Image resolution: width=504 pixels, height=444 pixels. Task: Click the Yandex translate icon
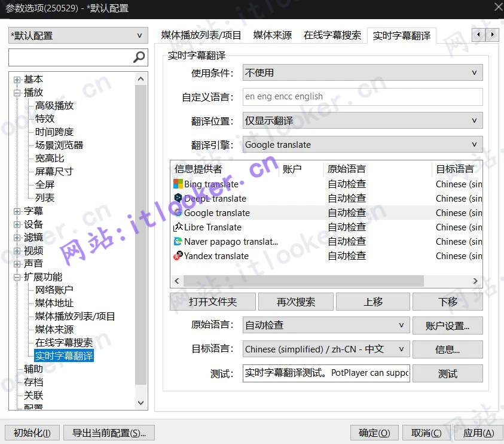(178, 256)
